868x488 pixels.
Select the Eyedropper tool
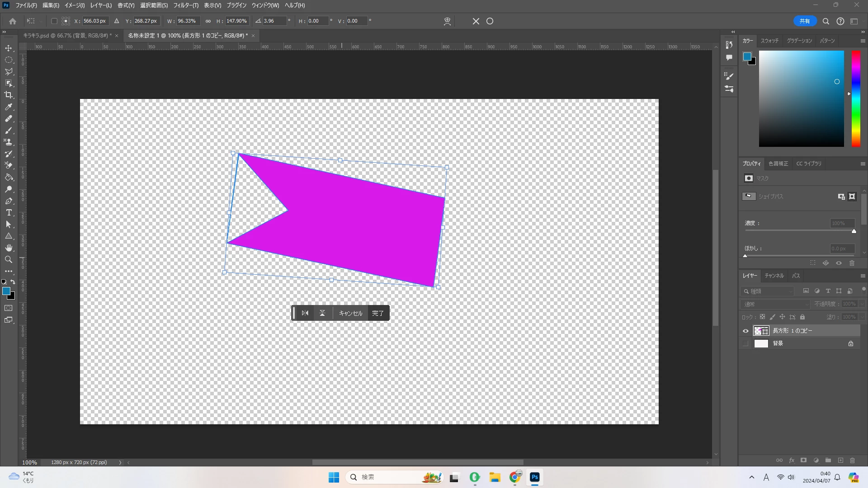[9, 107]
